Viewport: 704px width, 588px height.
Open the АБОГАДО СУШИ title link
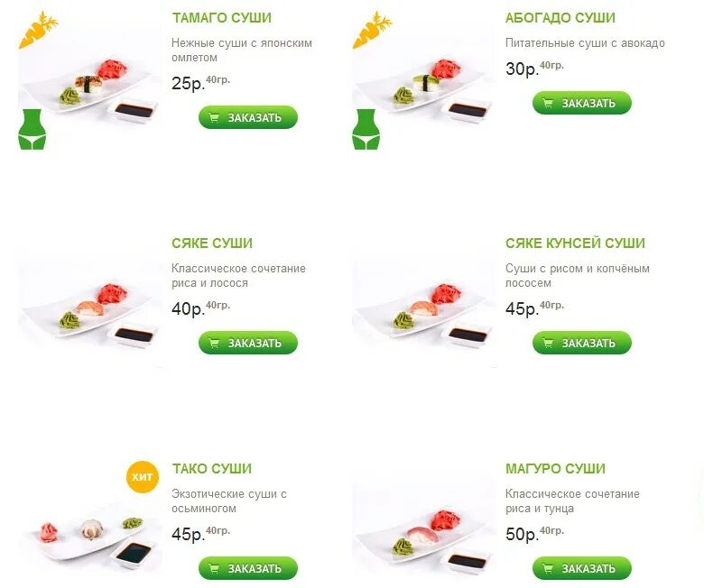pos(560,18)
